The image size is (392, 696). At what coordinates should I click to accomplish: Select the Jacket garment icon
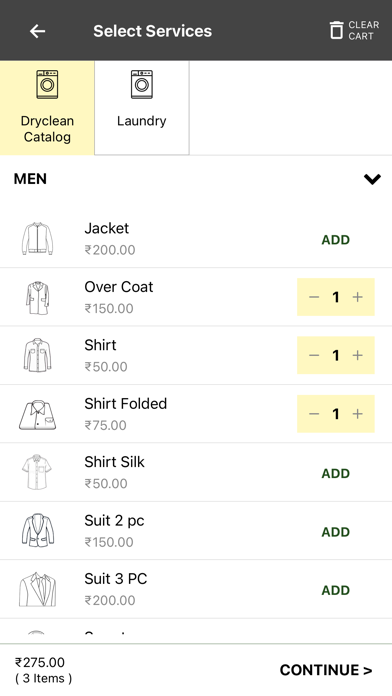[x=38, y=239]
